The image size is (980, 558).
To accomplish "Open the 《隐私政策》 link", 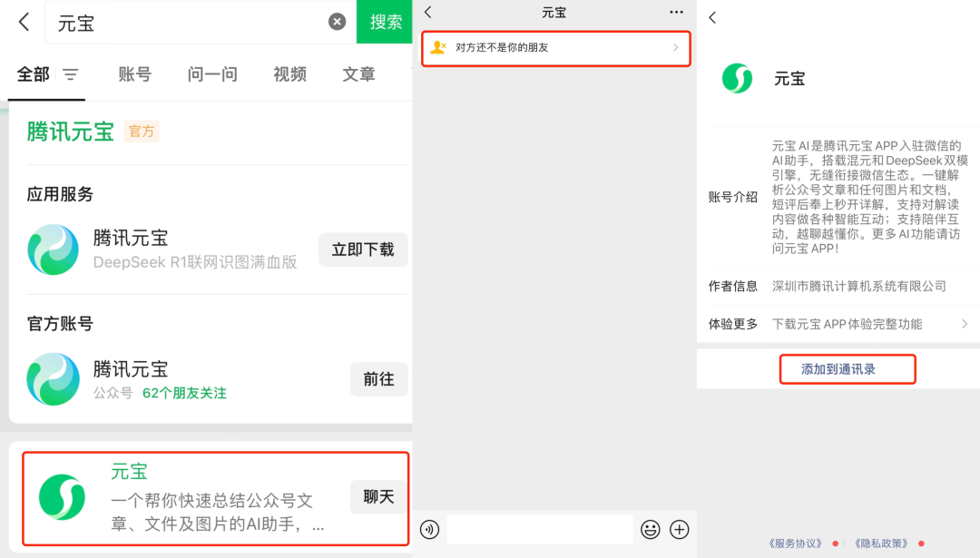I will [881, 543].
